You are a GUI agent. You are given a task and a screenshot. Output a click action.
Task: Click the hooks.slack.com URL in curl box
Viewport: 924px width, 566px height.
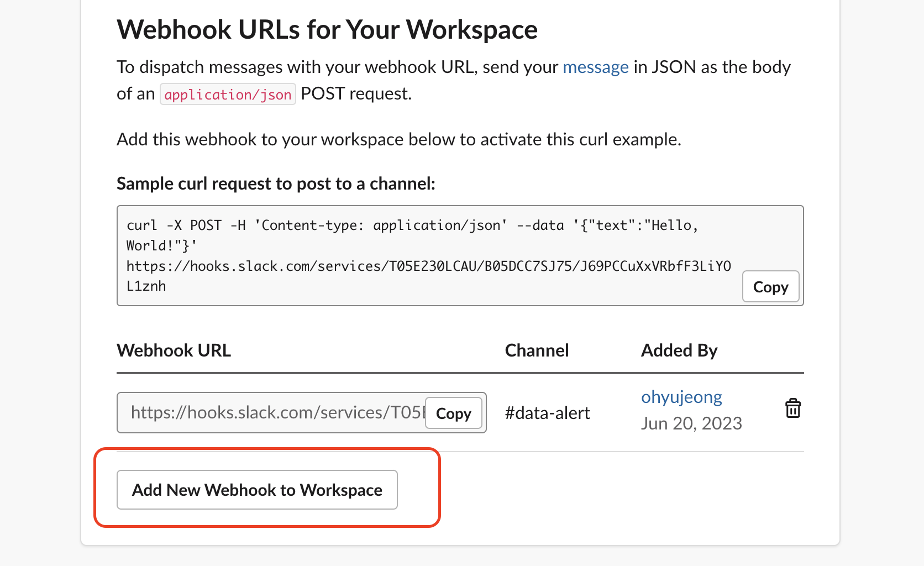[x=429, y=276]
